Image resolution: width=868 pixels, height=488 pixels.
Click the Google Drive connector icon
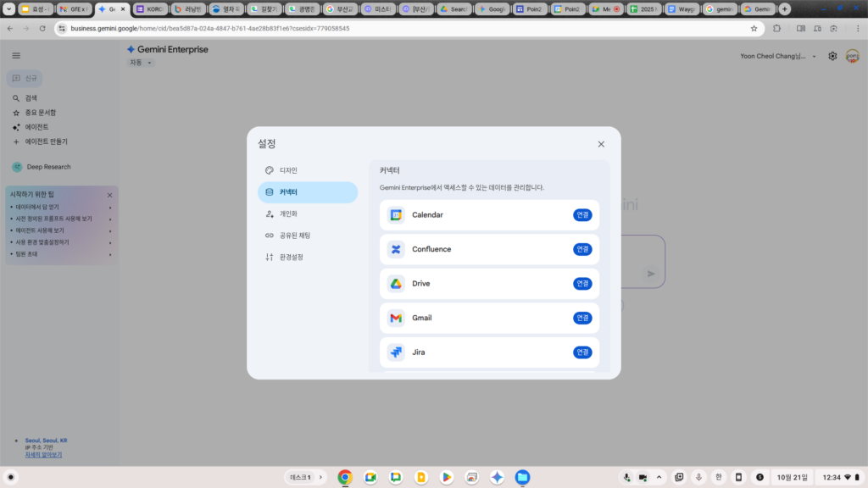click(x=396, y=284)
